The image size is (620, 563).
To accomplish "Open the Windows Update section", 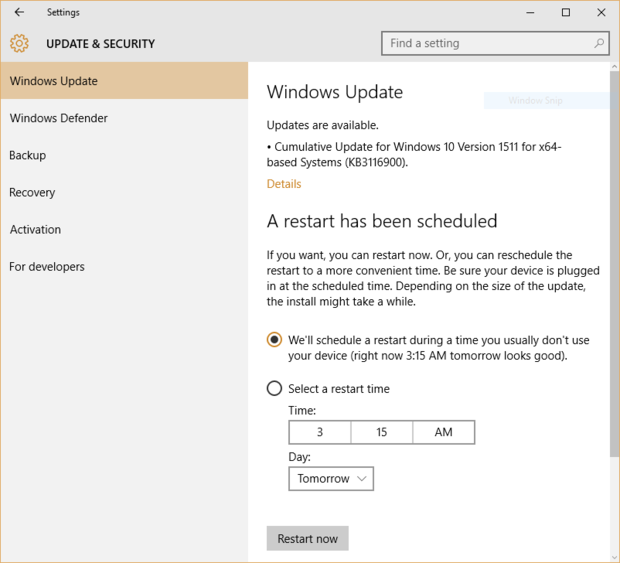I will click(x=124, y=81).
